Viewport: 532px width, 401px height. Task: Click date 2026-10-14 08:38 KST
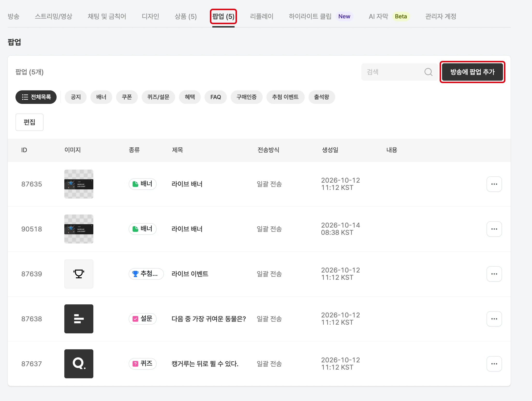pyautogui.click(x=340, y=229)
